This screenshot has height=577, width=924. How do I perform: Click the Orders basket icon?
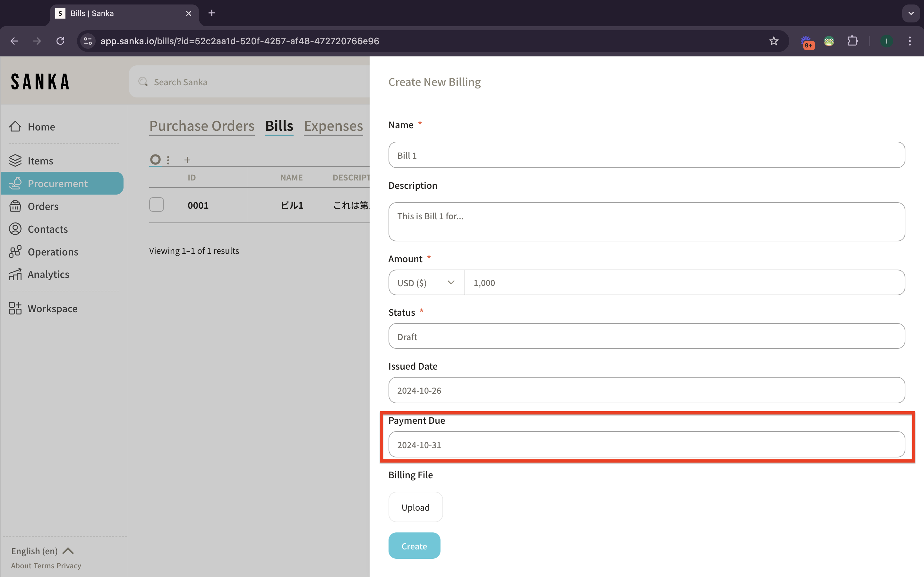click(x=15, y=206)
